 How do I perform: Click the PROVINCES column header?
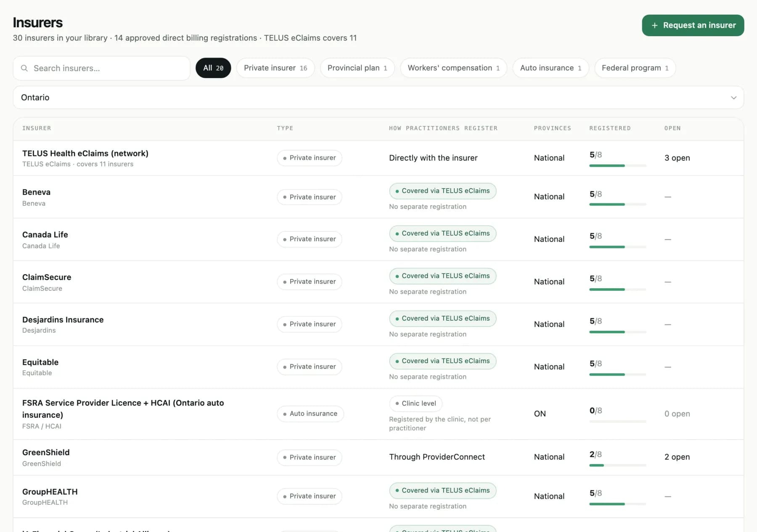click(x=552, y=128)
